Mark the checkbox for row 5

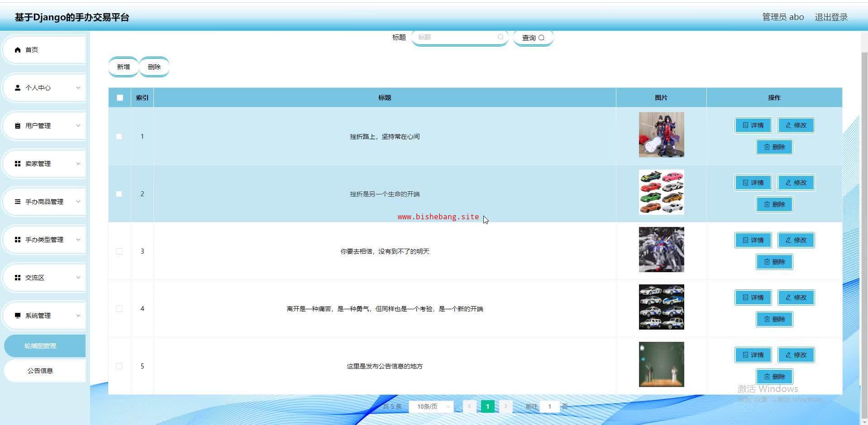[119, 366]
